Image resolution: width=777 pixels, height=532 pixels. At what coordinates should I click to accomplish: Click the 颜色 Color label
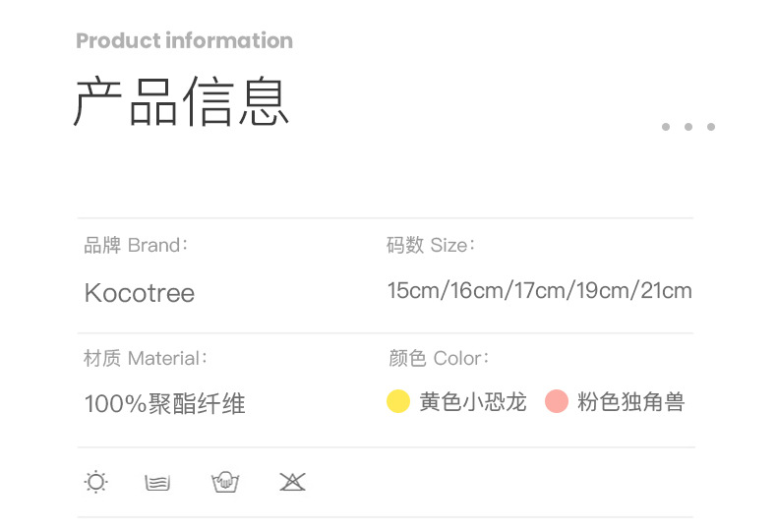tap(439, 358)
